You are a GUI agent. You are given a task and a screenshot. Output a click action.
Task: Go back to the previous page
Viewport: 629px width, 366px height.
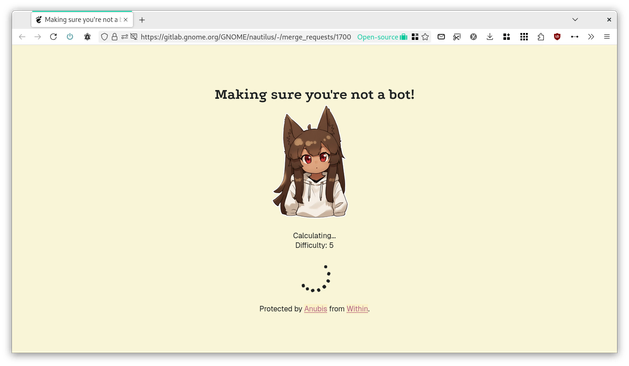(x=22, y=37)
